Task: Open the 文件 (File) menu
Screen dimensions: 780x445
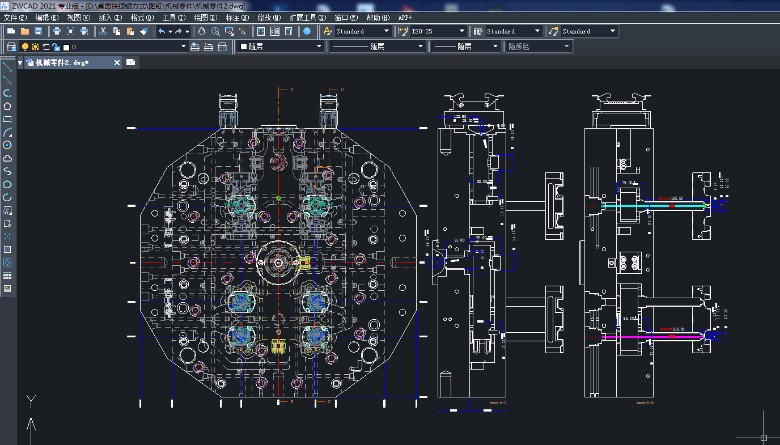Action: click(x=15, y=17)
